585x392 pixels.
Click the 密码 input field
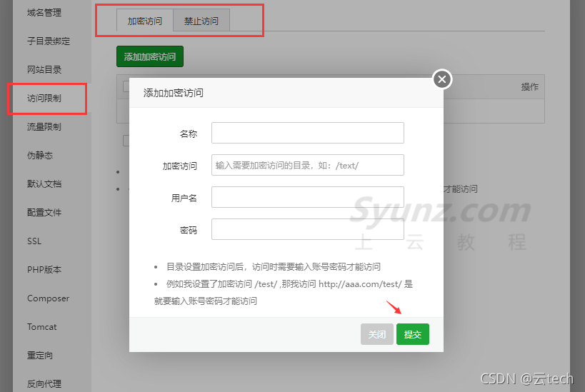307,229
